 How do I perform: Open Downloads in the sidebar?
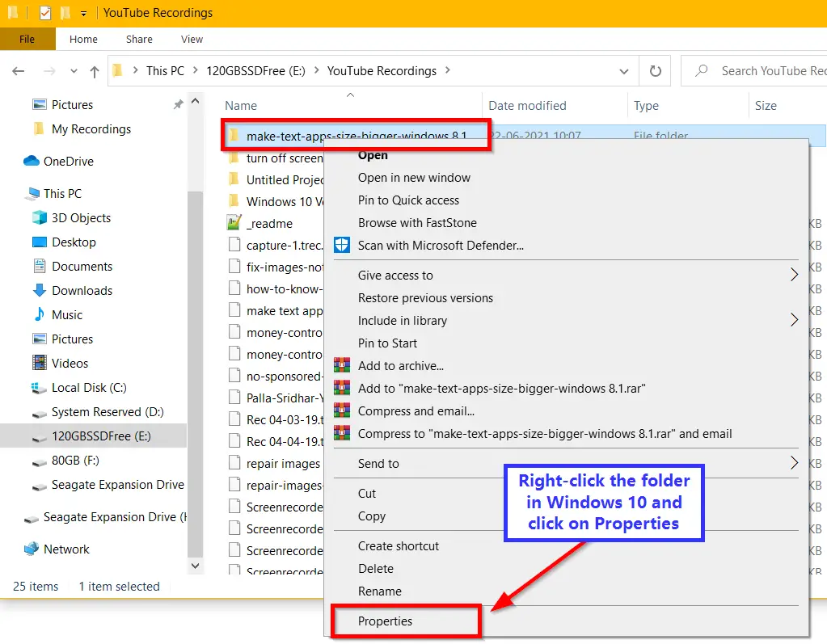point(82,290)
